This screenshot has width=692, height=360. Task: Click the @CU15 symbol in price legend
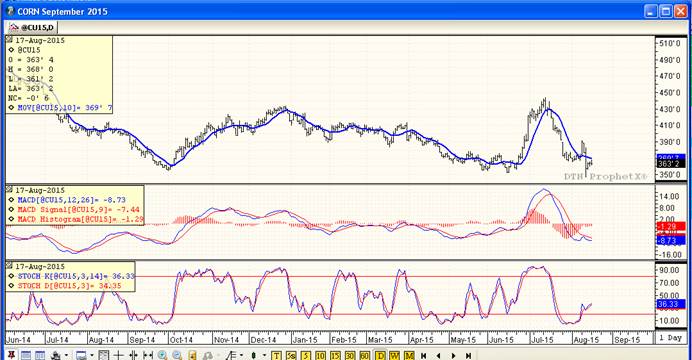[x=29, y=50]
